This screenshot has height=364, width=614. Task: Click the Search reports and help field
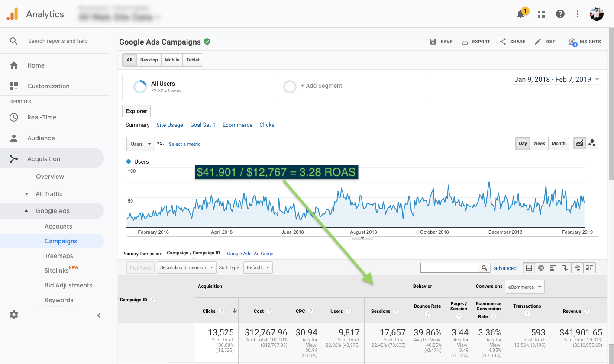tap(58, 41)
